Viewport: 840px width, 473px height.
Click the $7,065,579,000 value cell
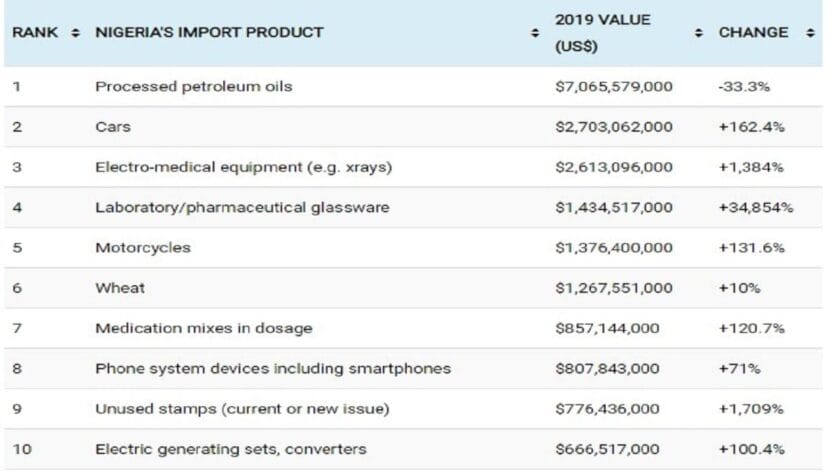click(x=614, y=87)
